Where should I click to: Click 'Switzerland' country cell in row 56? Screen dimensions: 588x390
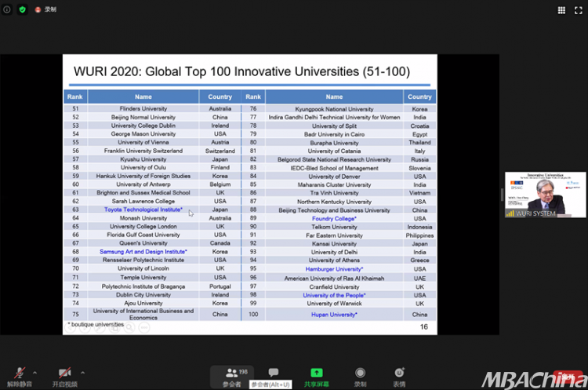pyautogui.click(x=220, y=151)
